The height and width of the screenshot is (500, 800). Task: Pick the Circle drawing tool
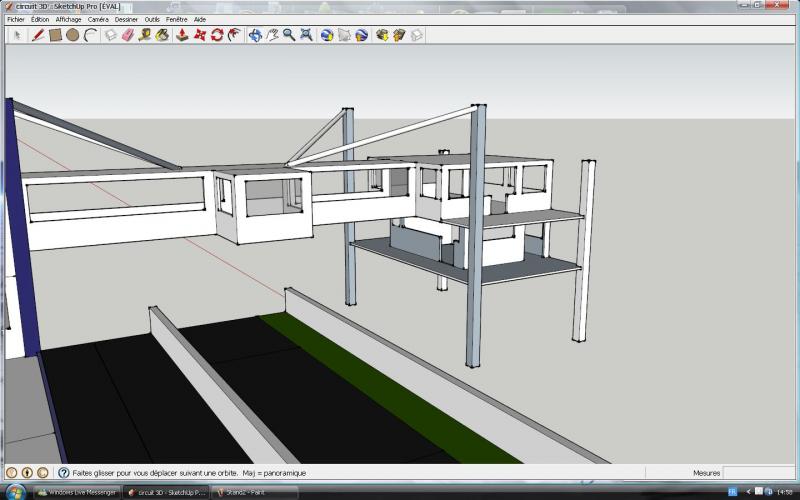tap(73, 34)
